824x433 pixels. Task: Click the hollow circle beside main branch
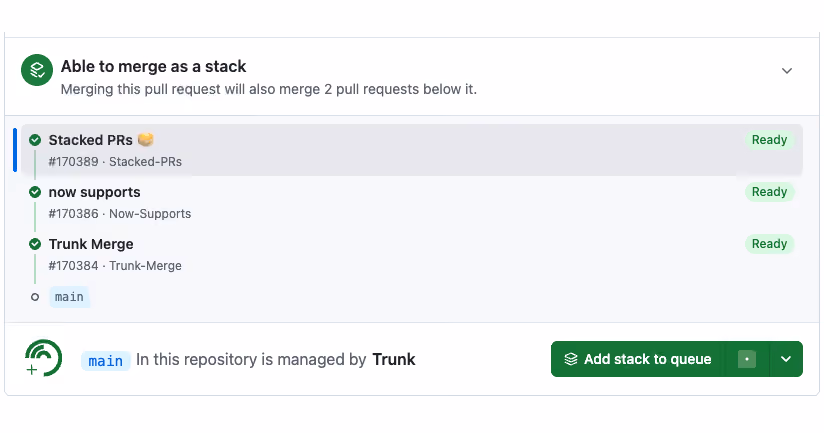pos(35,297)
